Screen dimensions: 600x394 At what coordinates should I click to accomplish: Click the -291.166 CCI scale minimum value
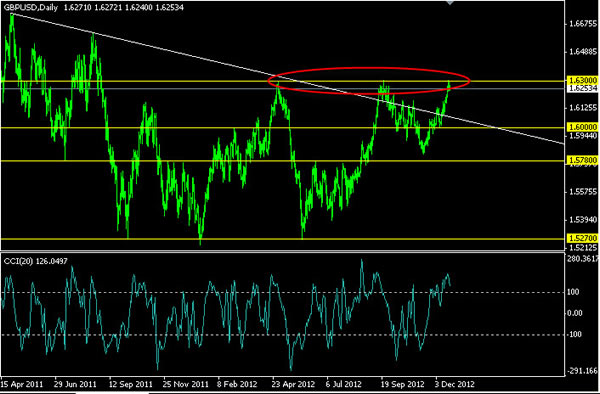pyautogui.click(x=583, y=371)
